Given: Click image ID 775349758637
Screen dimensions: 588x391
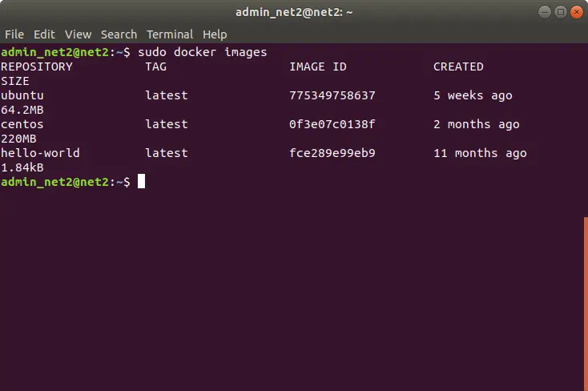Looking at the screenshot, I should coord(332,95).
